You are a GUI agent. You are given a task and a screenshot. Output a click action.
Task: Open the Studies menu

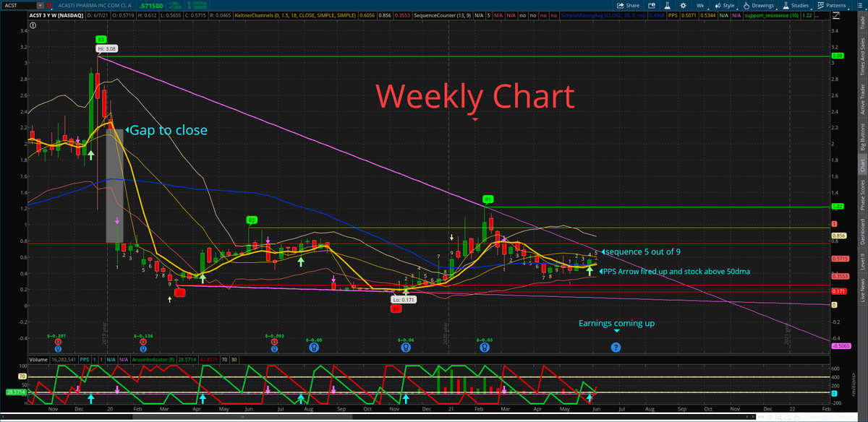798,4
